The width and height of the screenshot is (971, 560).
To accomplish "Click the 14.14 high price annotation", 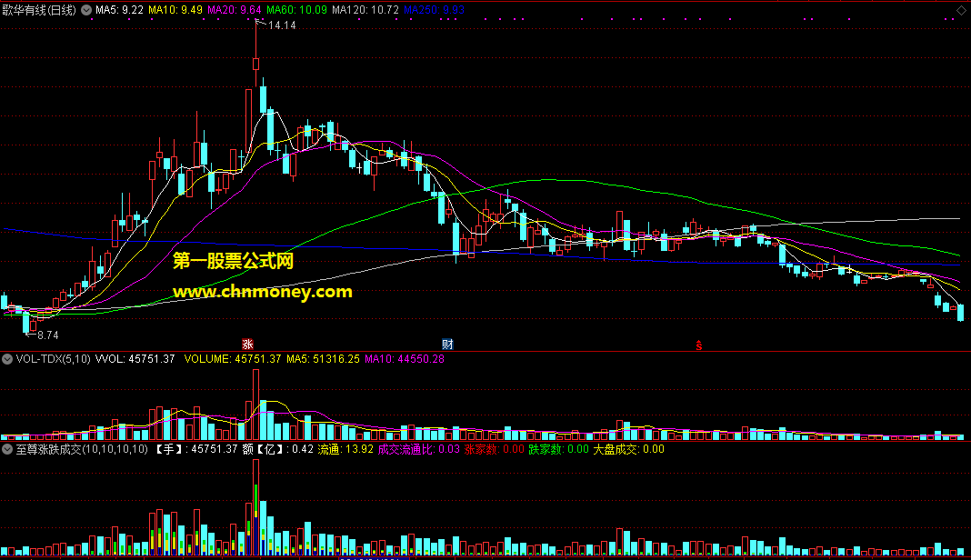I will [x=282, y=25].
